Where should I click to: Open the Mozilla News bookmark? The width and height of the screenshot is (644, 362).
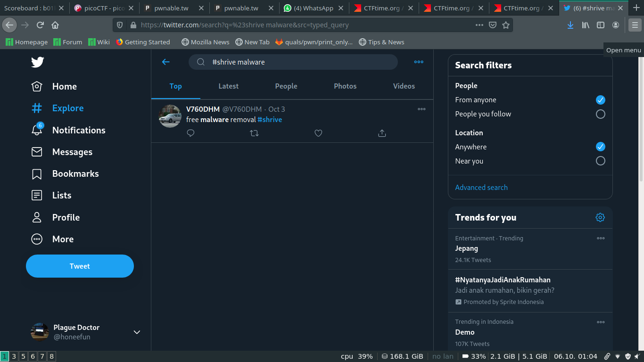click(x=205, y=42)
